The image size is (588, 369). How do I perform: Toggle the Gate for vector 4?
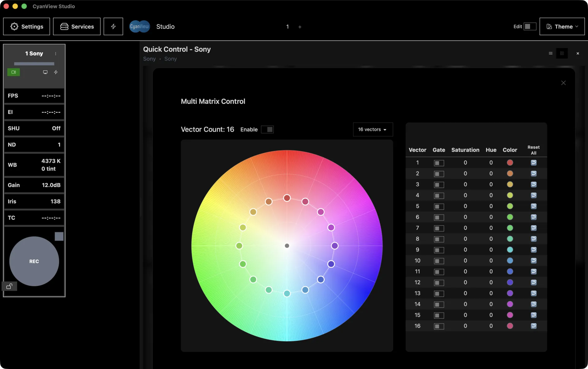point(439,196)
